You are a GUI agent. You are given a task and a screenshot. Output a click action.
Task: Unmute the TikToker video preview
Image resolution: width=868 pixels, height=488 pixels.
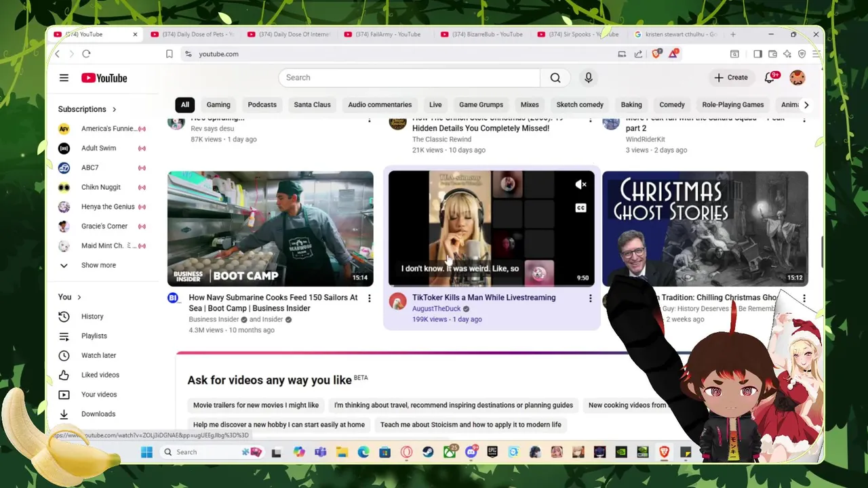click(x=580, y=184)
